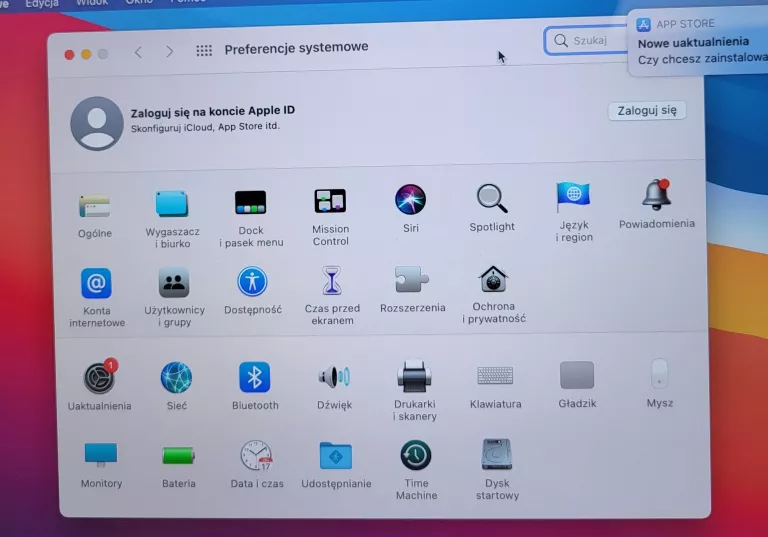This screenshot has width=768, height=537.
Task: Go back with the left chevron
Action: tap(139, 52)
